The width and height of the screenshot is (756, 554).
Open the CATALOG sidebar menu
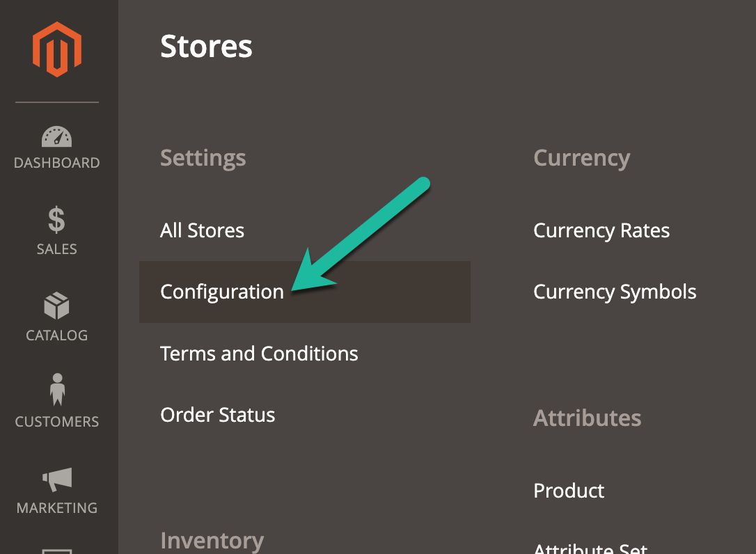coord(56,335)
